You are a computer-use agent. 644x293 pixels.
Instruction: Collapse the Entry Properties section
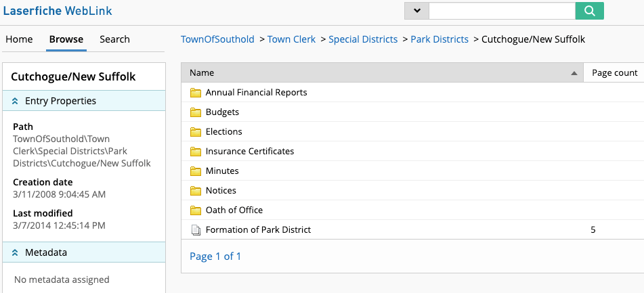click(16, 101)
